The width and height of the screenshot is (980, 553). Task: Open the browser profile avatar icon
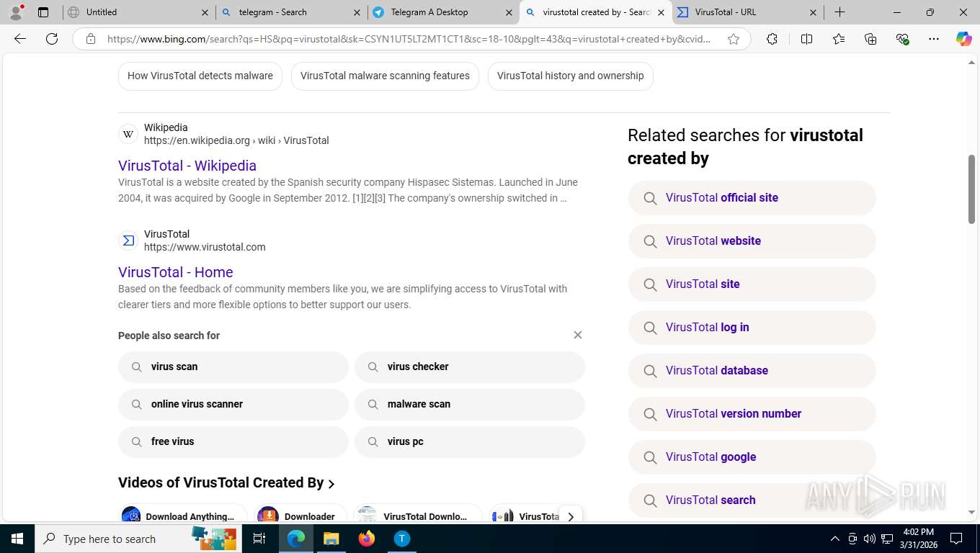[x=16, y=12]
